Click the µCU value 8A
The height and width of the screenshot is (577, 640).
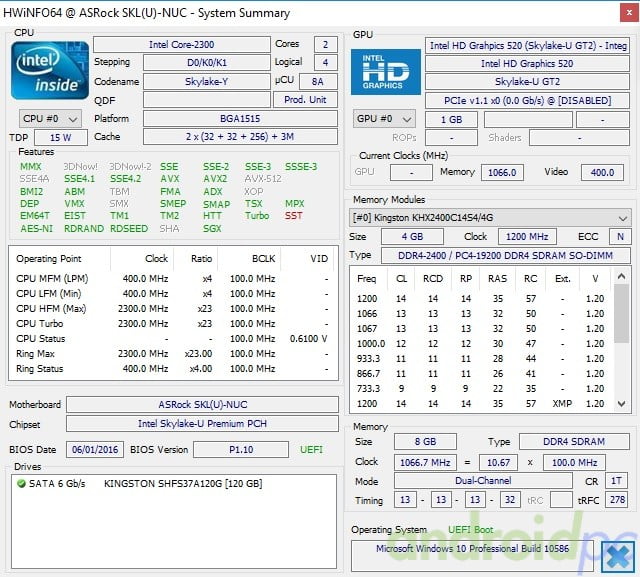pyautogui.click(x=318, y=82)
